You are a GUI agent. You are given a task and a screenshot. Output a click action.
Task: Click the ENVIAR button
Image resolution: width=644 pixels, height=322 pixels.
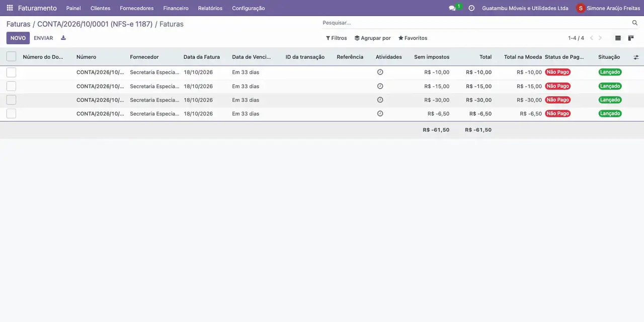coord(43,38)
